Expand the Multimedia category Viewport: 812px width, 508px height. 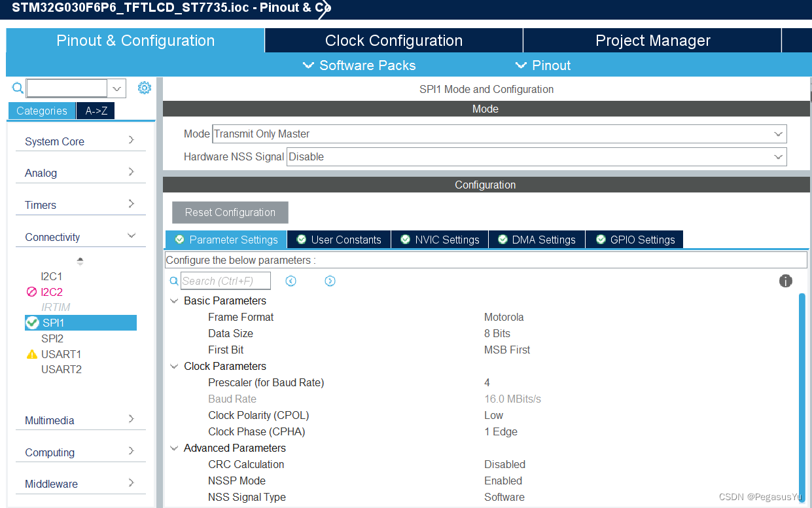pyautogui.click(x=80, y=420)
